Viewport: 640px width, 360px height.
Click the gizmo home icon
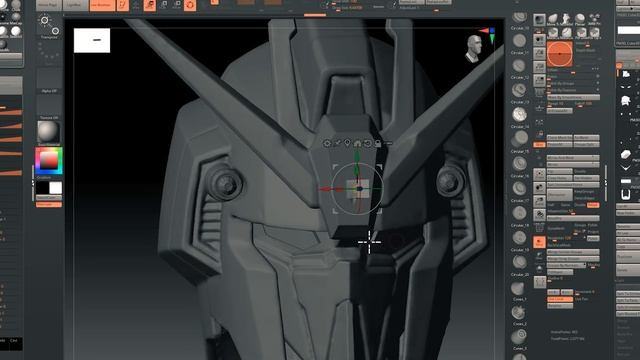point(357,143)
